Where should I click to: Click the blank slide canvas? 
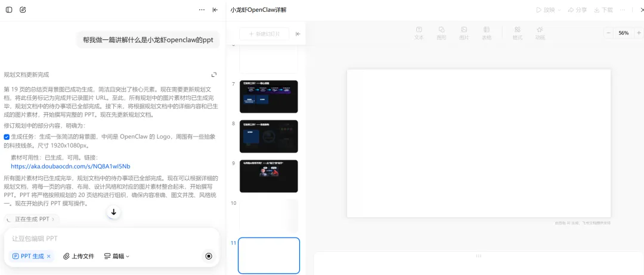coord(478,143)
